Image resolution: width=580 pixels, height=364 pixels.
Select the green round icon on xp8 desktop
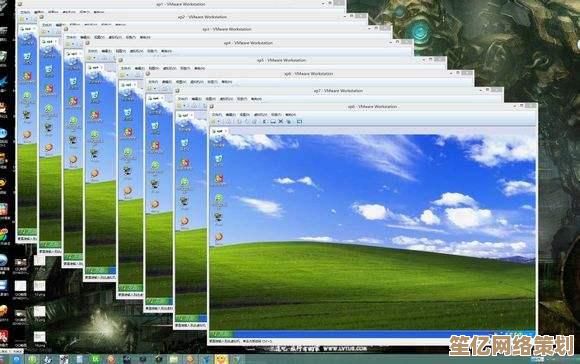pyautogui.click(x=219, y=199)
